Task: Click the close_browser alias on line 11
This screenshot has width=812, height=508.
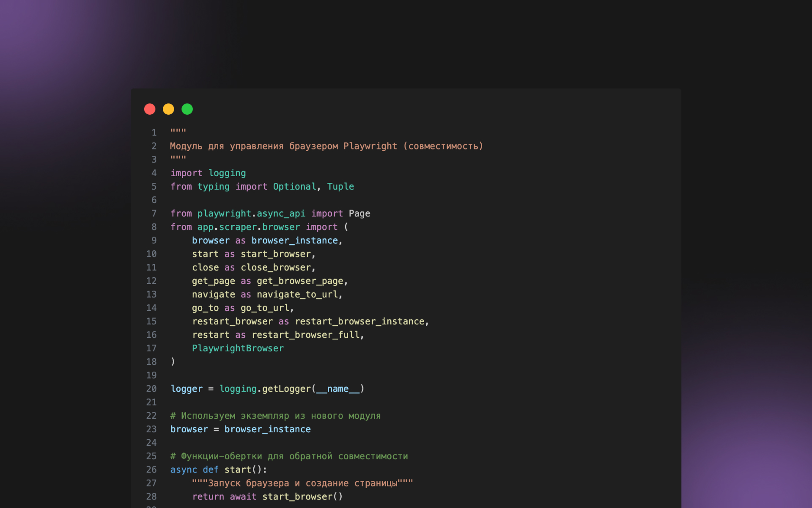Action: pos(276,267)
